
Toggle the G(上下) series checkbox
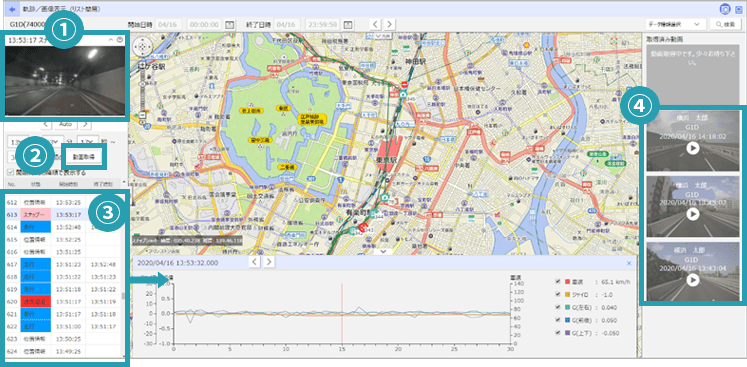tap(558, 333)
